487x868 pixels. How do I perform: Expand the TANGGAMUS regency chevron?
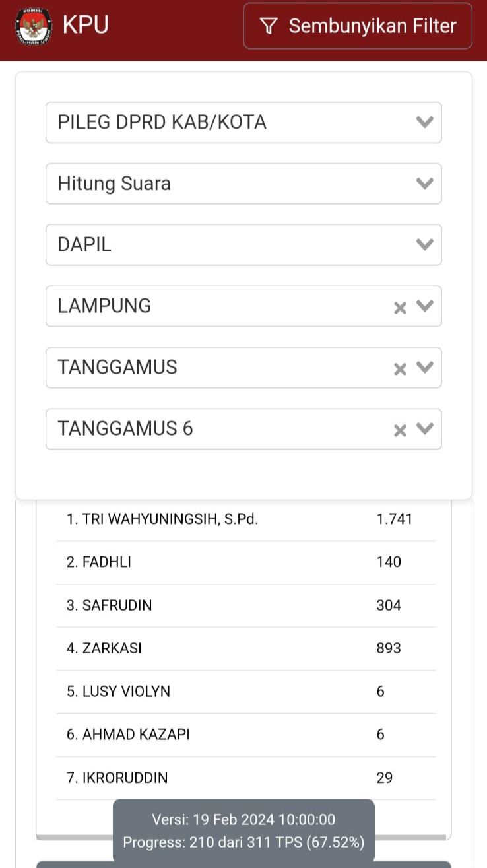[426, 368]
